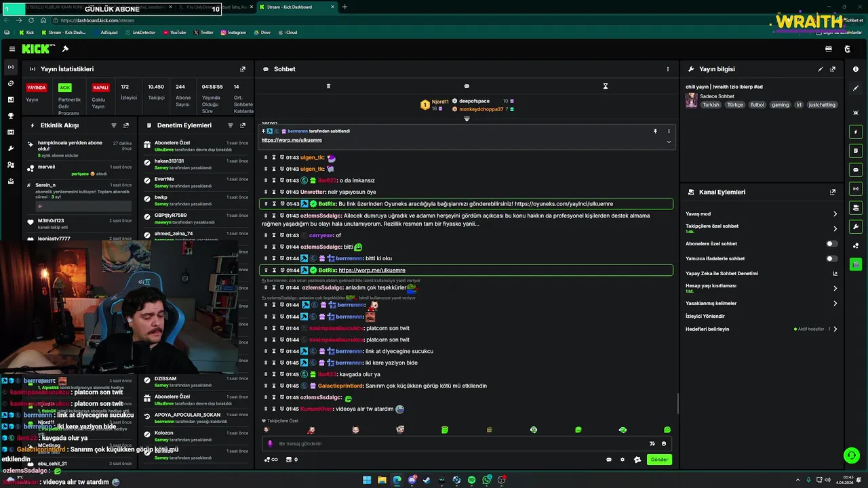868x488 pixels.
Task: Click the Kick logo
Action: (36, 49)
